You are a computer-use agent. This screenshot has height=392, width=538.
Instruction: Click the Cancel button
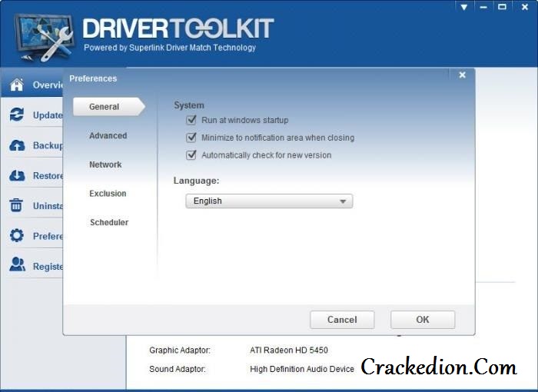click(342, 320)
